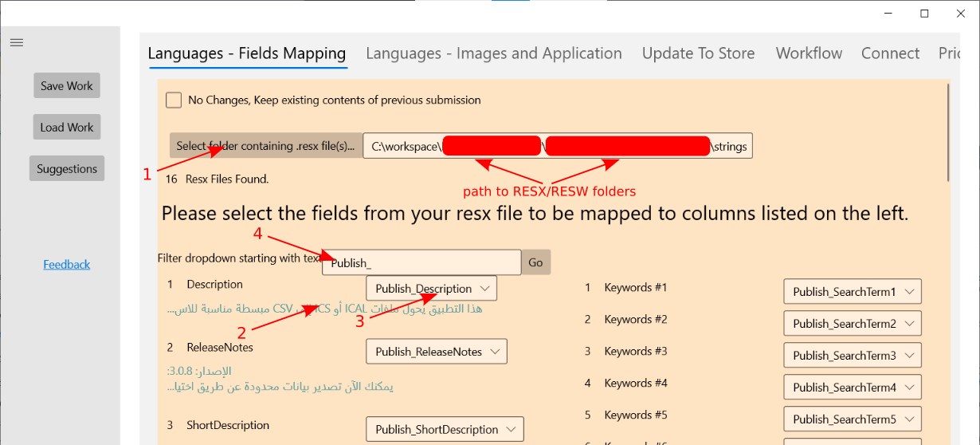Click the Go filter button
This screenshot has width=980, height=445.
[x=535, y=262]
